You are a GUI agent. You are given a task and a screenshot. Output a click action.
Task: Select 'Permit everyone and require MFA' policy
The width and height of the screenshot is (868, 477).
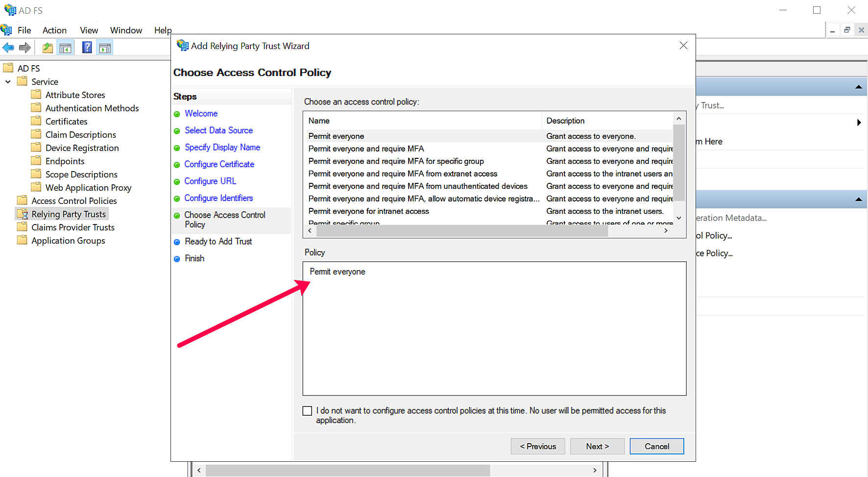point(366,149)
